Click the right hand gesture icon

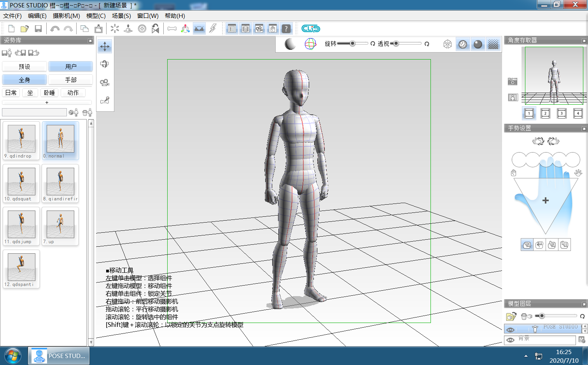(553, 141)
